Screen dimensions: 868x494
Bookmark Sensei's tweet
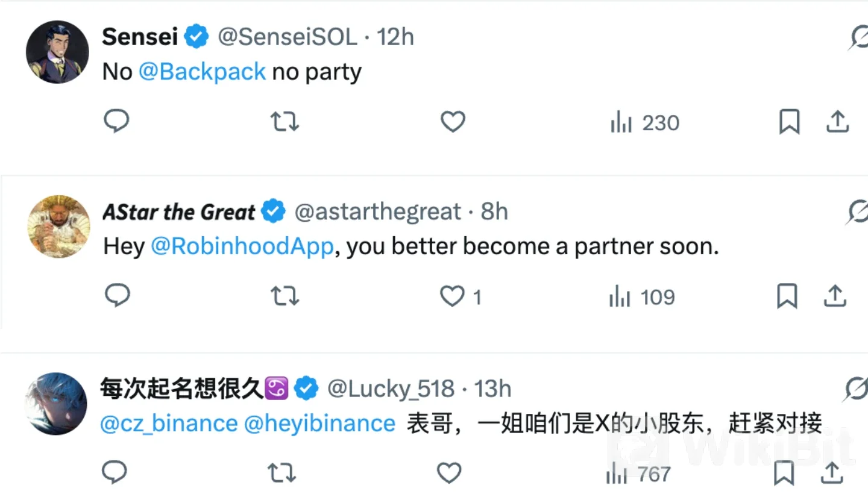pos(789,122)
